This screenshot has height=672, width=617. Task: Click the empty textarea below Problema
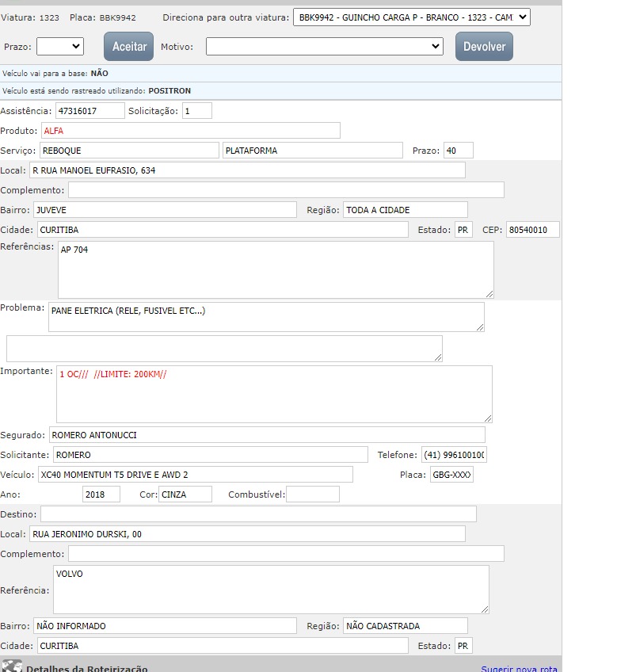[224, 349]
